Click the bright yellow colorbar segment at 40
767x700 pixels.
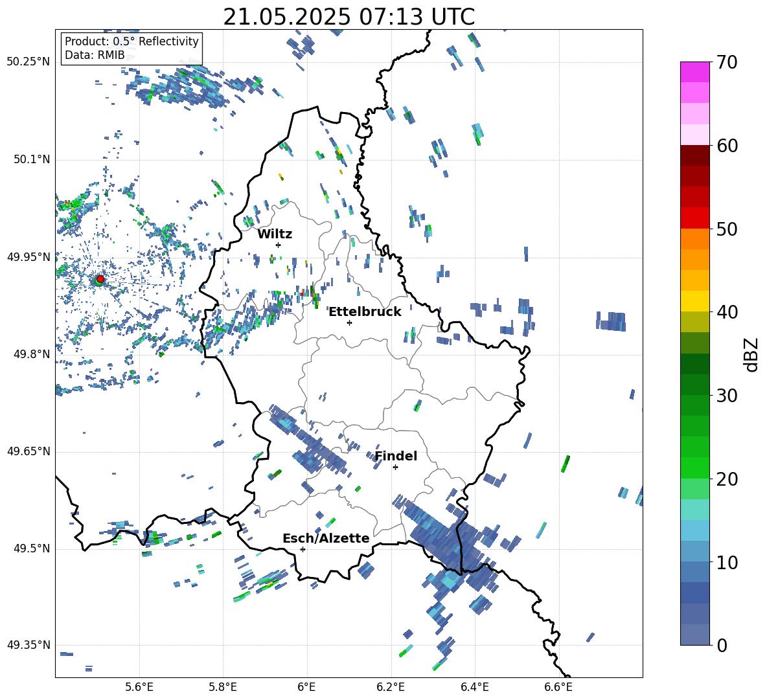[x=694, y=301]
